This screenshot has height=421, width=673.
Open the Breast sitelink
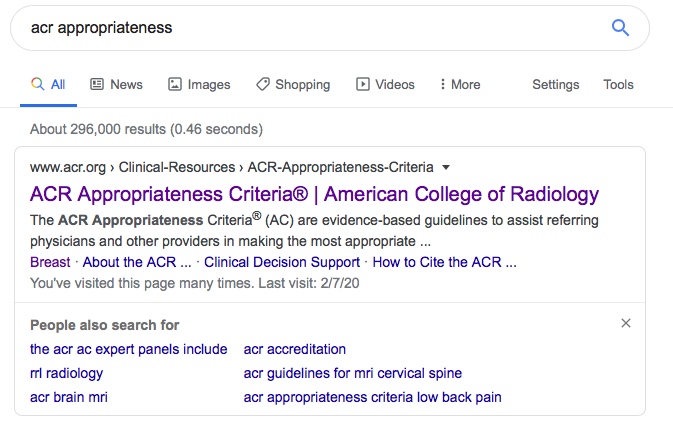[x=50, y=262]
